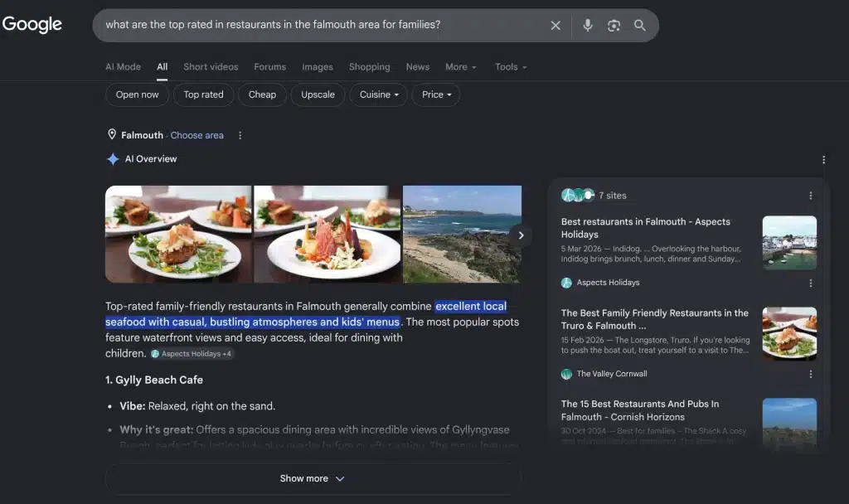Open three-dot menu for Aspects Holidays result
849x504 pixels.
point(811,283)
